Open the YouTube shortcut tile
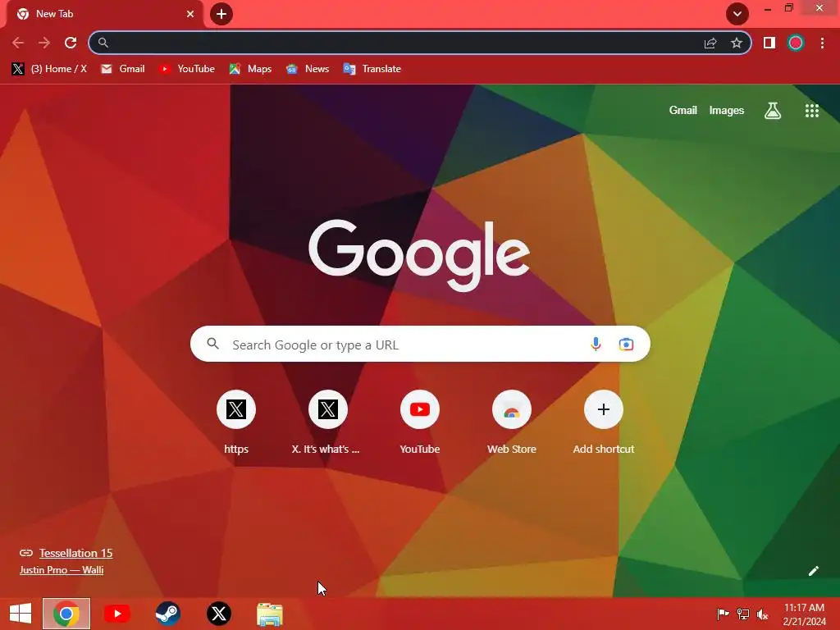Image resolution: width=840 pixels, height=630 pixels. coord(420,422)
